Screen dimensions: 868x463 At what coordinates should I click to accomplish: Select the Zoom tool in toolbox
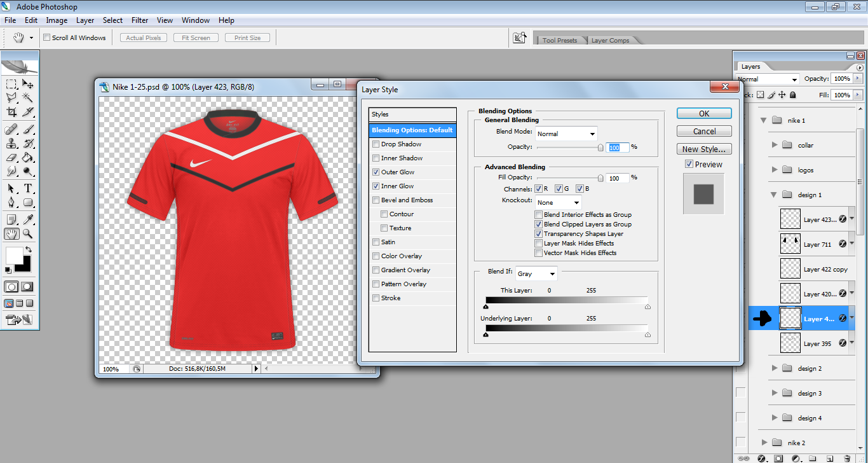[x=28, y=233]
